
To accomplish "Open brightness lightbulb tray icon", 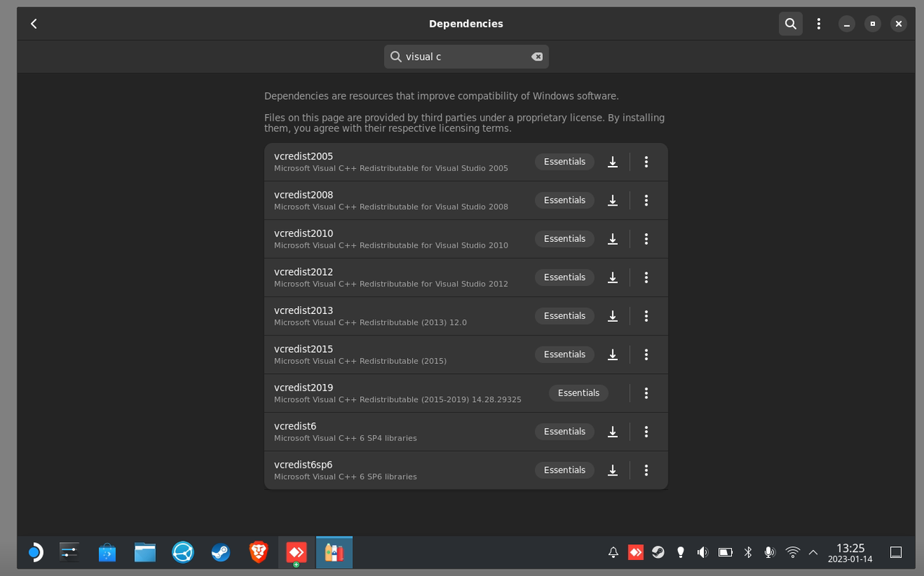I will [680, 553].
